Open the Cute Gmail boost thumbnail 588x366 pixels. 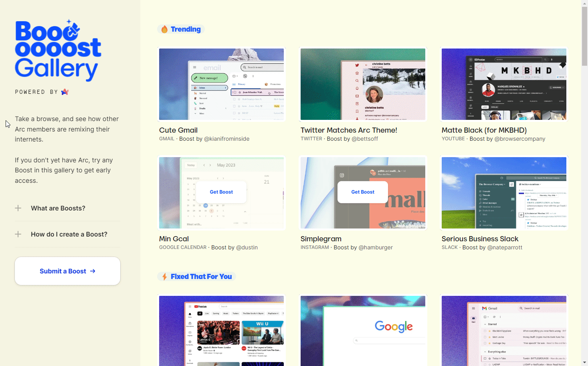pyautogui.click(x=221, y=84)
